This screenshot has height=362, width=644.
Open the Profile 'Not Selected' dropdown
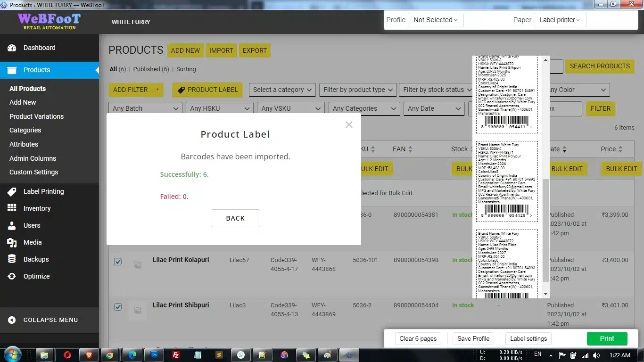pyautogui.click(x=435, y=20)
